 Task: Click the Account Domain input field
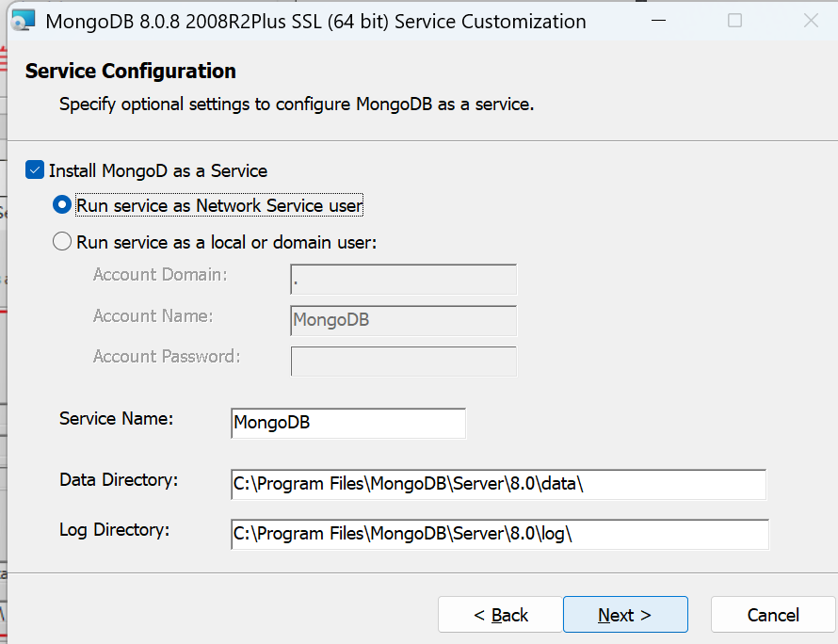pyautogui.click(x=404, y=279)
